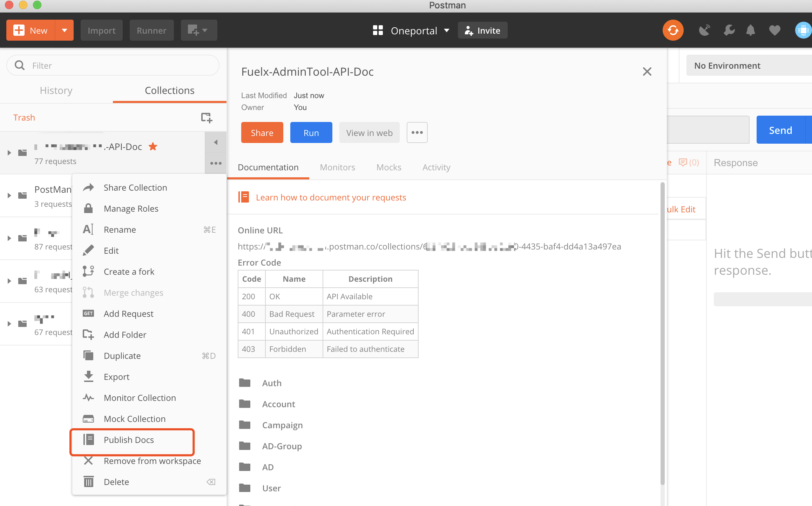Switch to the Monitors tab
812x506 pixels.
pos(337,167)
